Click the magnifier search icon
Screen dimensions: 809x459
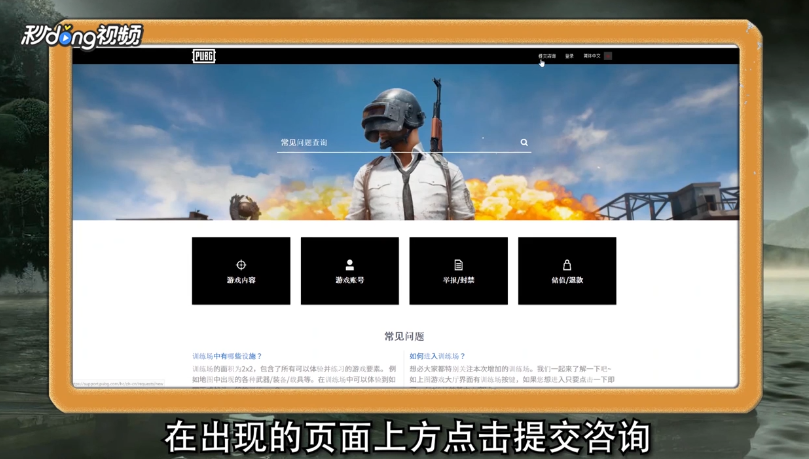524,142
